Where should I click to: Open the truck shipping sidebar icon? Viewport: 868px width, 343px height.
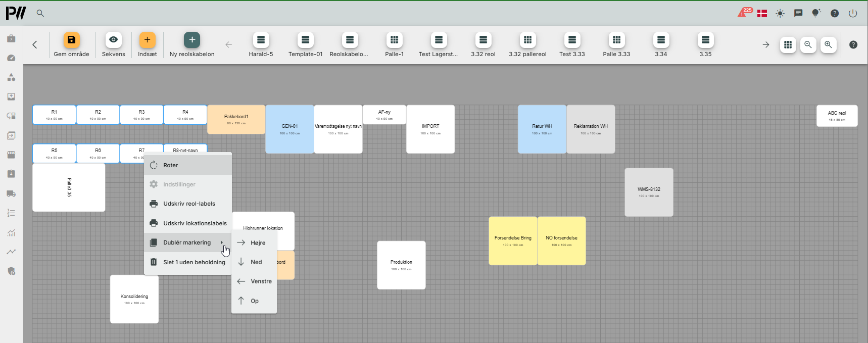[x=11, y=193]
